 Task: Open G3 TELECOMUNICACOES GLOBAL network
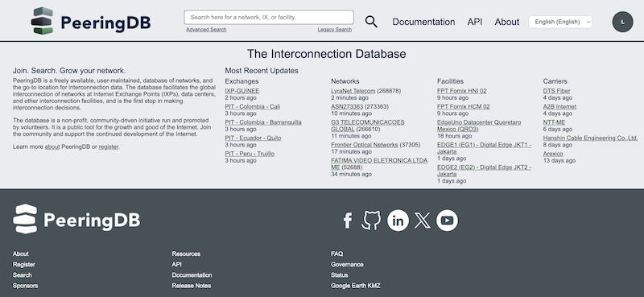368,126
